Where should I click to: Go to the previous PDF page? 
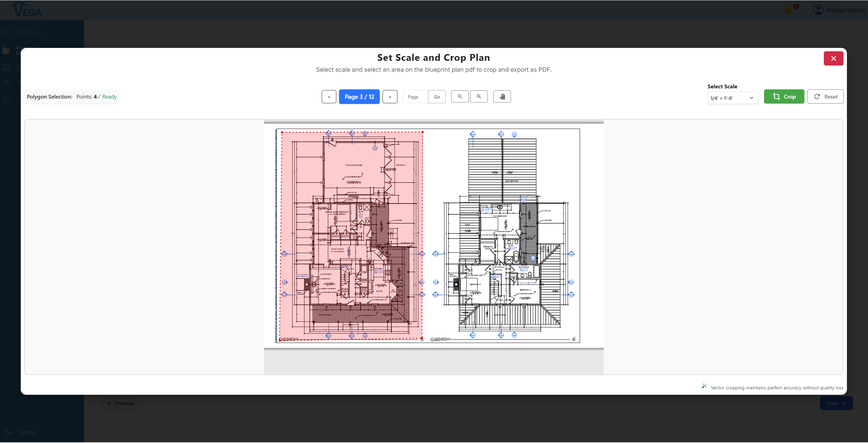329,97
